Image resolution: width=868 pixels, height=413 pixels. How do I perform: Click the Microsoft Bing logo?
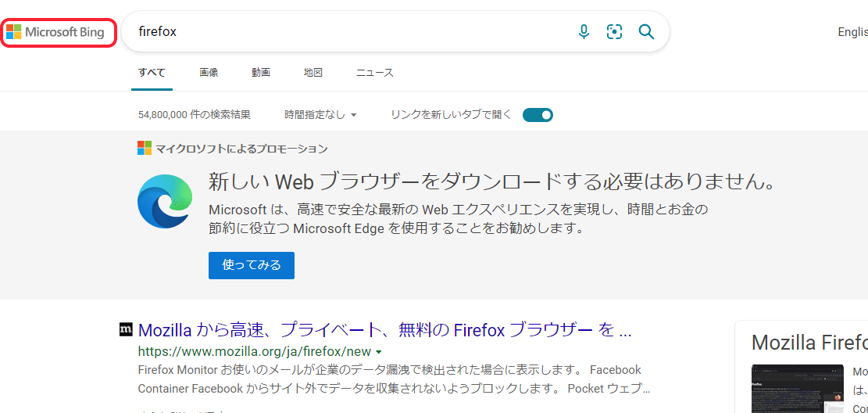[56, 32]
